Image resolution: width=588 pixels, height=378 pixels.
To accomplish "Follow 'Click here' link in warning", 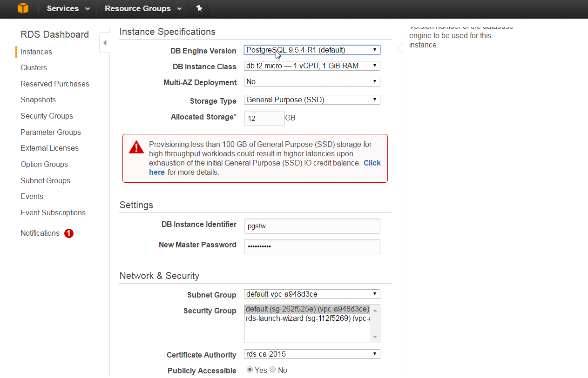I will coord(372,163).
